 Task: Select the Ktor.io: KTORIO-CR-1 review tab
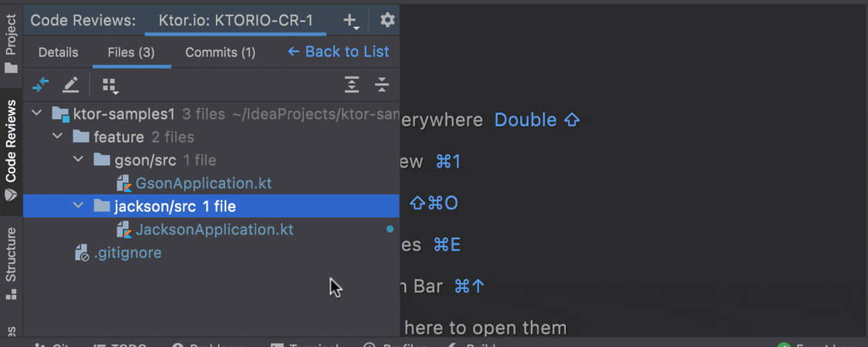pos(236,21)
